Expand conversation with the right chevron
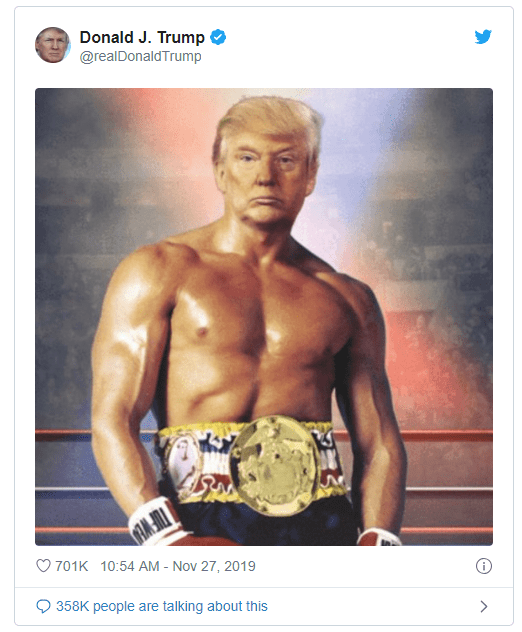 [x=484, y=606]
